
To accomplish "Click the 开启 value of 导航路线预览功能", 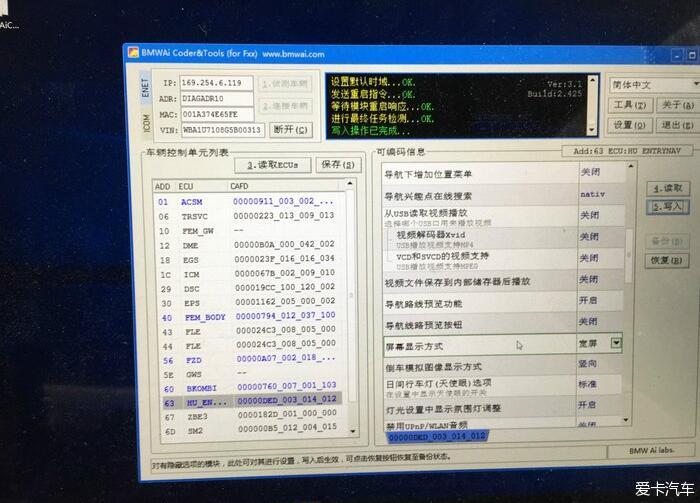I will tap(588, 300).
